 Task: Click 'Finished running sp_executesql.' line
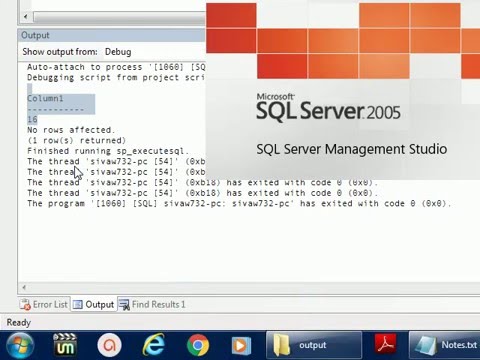pos(108,151)
